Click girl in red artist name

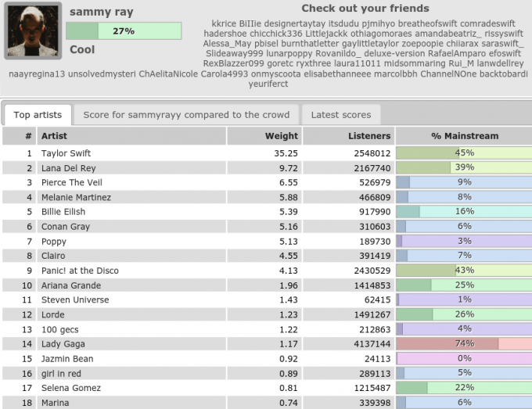coord(61,374)
